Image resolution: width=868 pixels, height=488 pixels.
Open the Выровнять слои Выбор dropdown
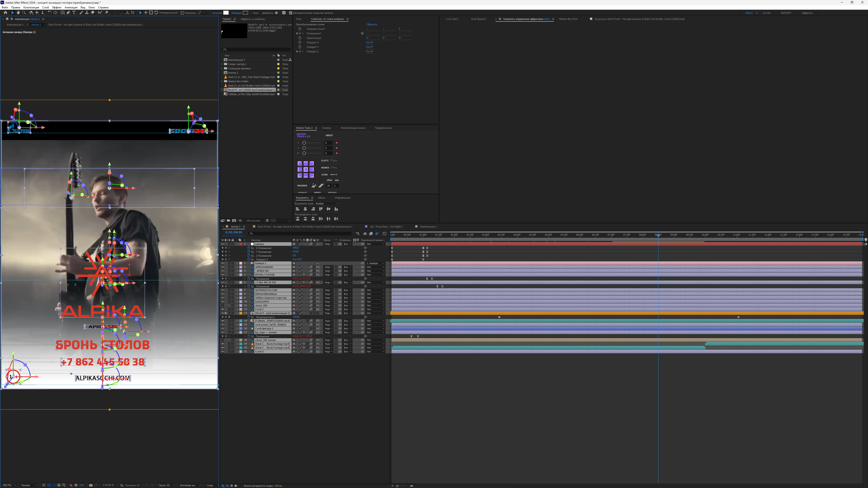[327, 203]
